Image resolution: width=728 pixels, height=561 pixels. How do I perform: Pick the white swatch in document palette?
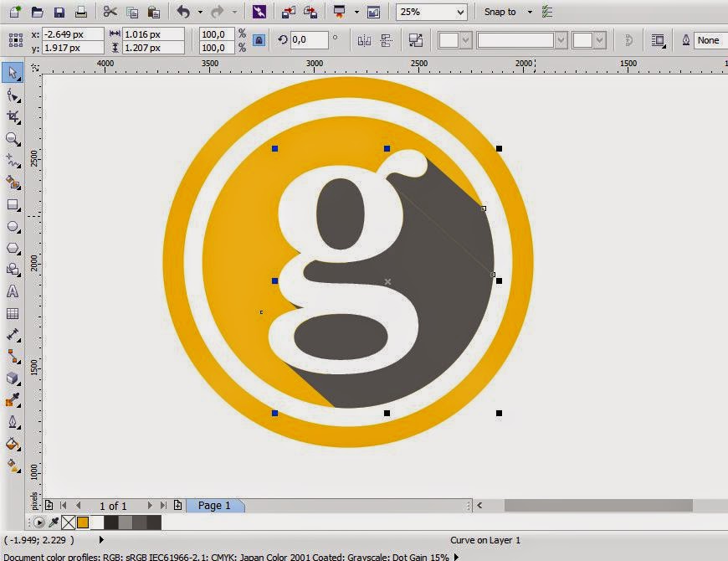point(96,523)
